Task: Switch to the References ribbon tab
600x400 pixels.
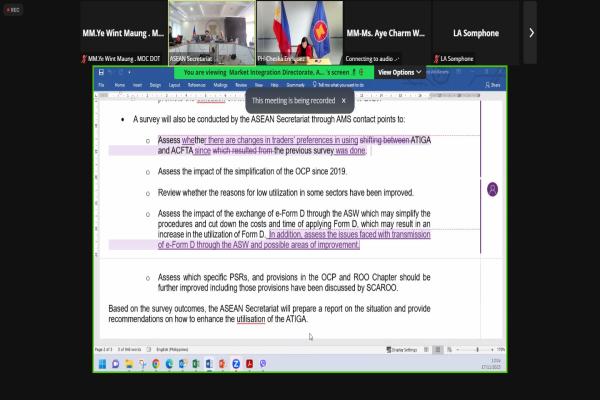Action: (197, 85)
